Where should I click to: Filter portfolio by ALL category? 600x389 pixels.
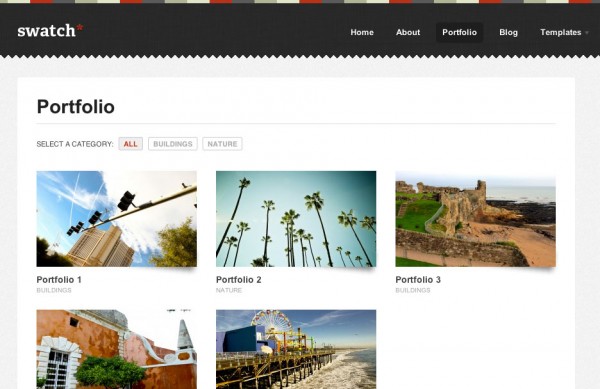click(130, 144)
